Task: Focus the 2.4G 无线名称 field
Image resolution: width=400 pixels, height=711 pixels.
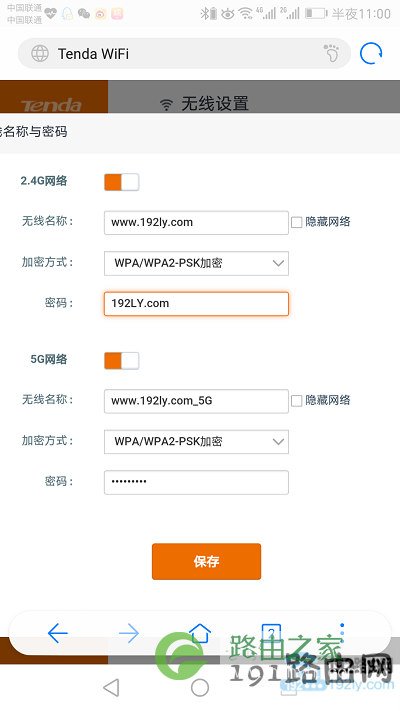Action: click(196, 223)
